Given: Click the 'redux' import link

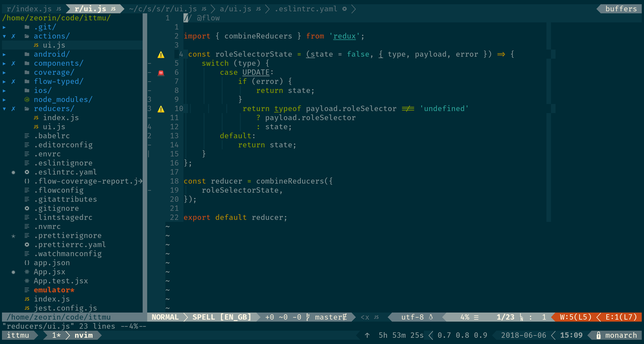Looking at the screenshot, I should 344,36.
